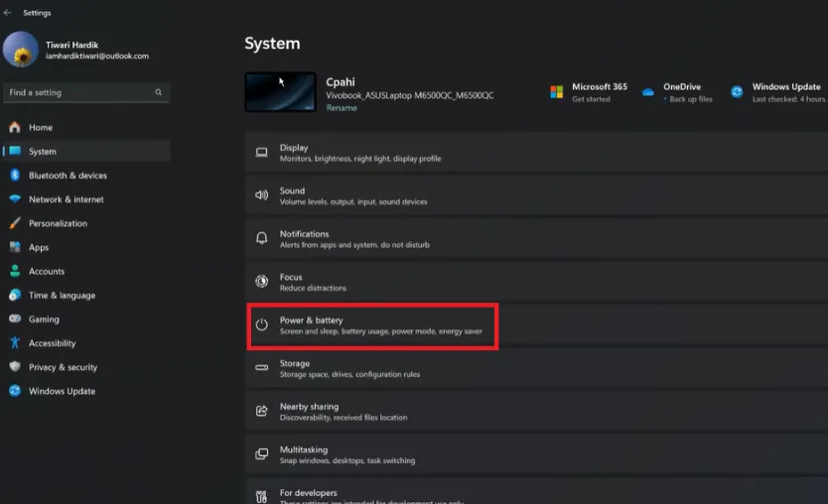This screenshot has width=828, height=504.
Task: Open For developers settings title
Action: 309,493
